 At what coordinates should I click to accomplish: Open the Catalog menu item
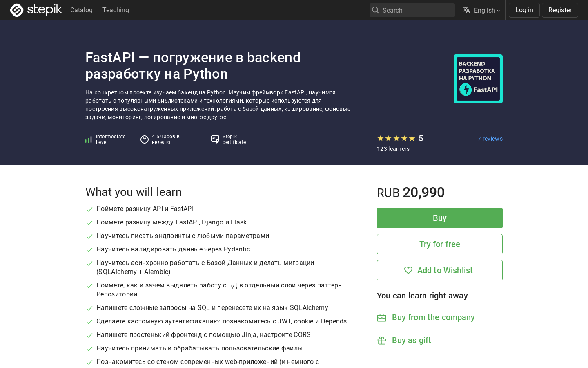coord(81,10)
